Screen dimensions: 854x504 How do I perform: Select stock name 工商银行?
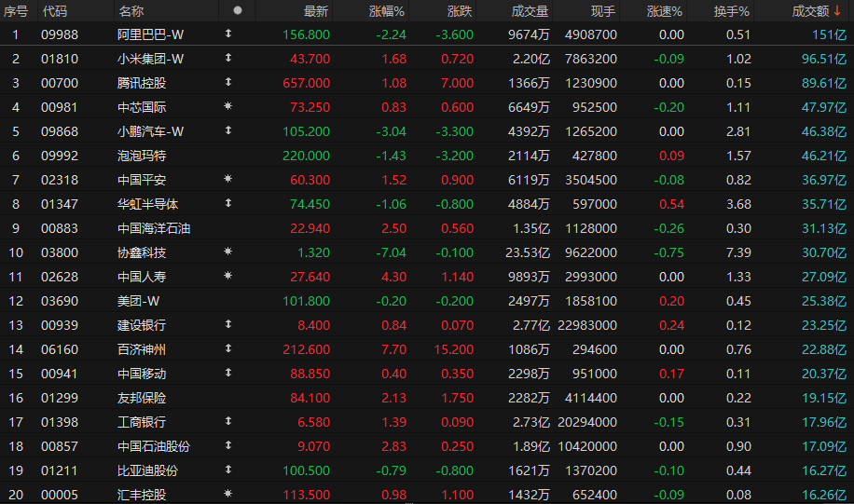click(x=142, y=422)
